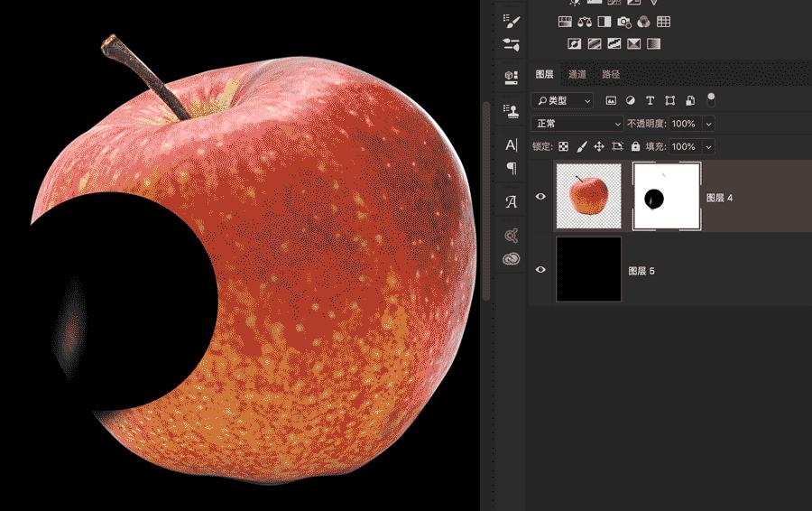Toggle the layer filtering switch
The image size is (812, 511).
pyautogui.click(x=711, y=99)
